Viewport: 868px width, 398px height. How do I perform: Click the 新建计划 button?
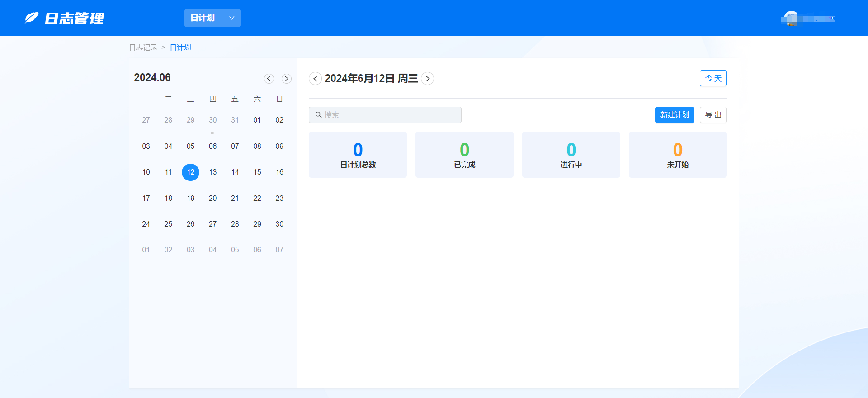tap(675, 115)
